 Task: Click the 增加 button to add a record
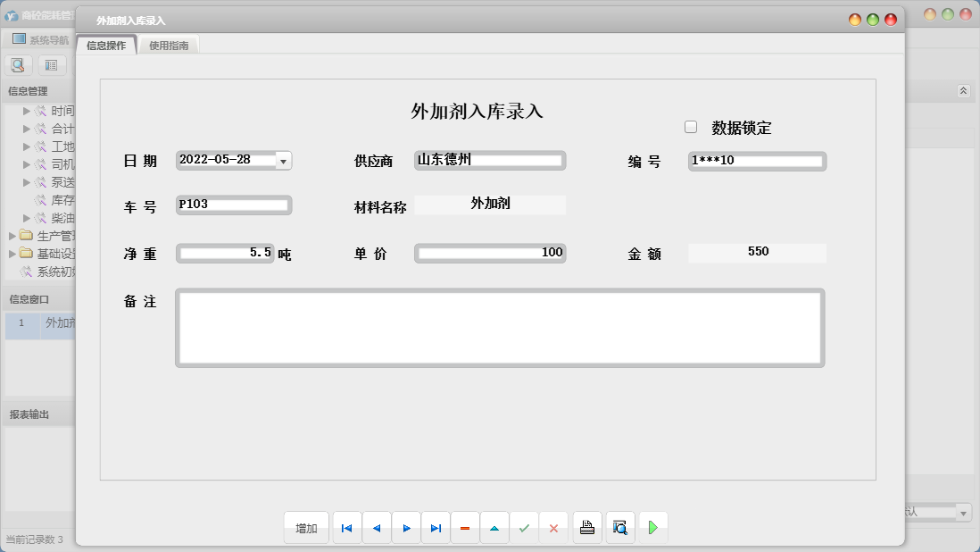pos(306,528)
